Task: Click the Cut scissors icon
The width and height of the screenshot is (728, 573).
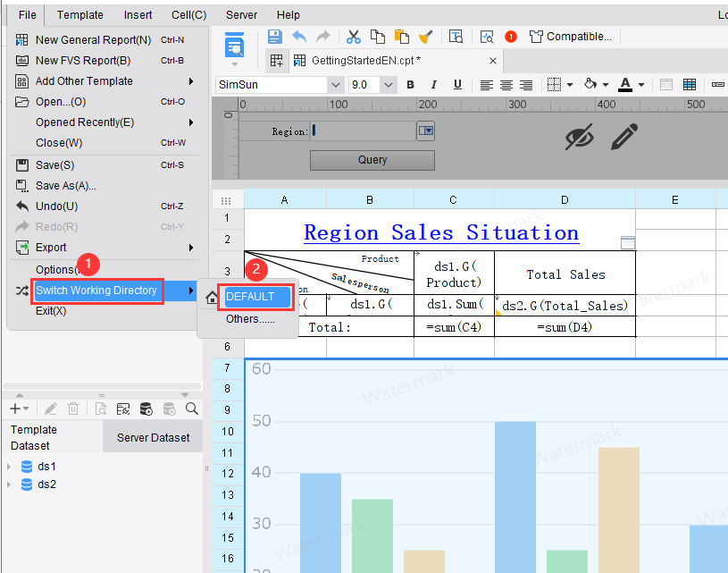Action: (x=354, y=37)
